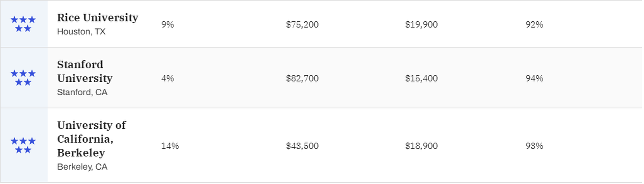Select the Stanford, CA location text

pyautogui.click(x=82, y=92)
